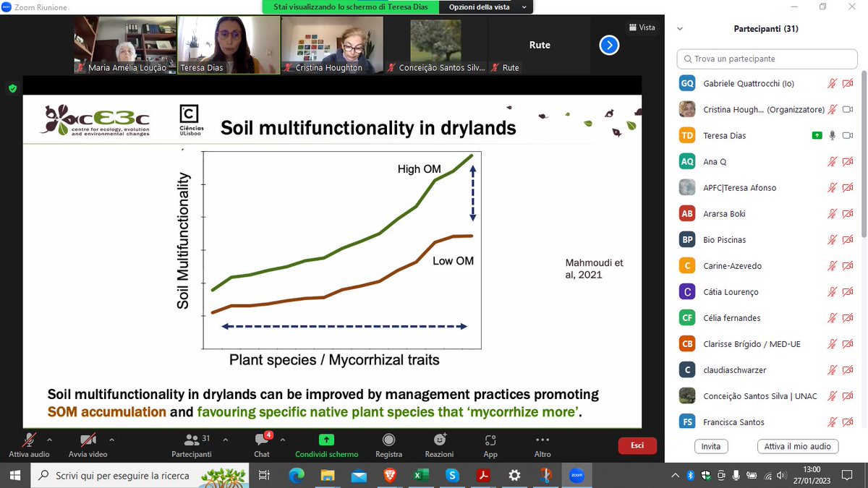
Task: Start recording with Registra
Action: 388,444
